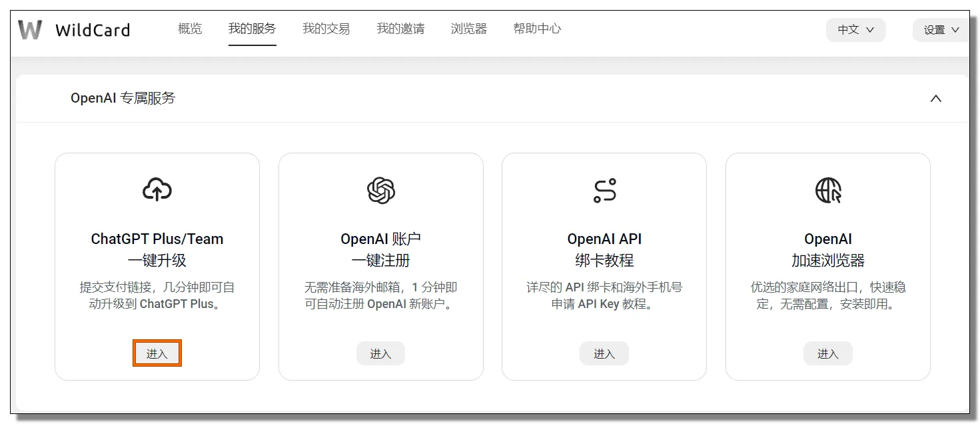Open the 设置 dropdown menu

tap(941, 30)
